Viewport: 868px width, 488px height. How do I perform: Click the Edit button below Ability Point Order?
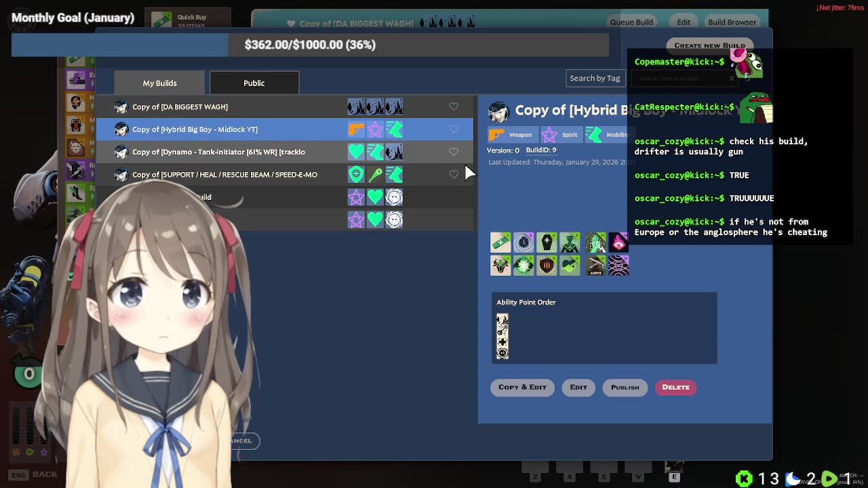(578, 387)
